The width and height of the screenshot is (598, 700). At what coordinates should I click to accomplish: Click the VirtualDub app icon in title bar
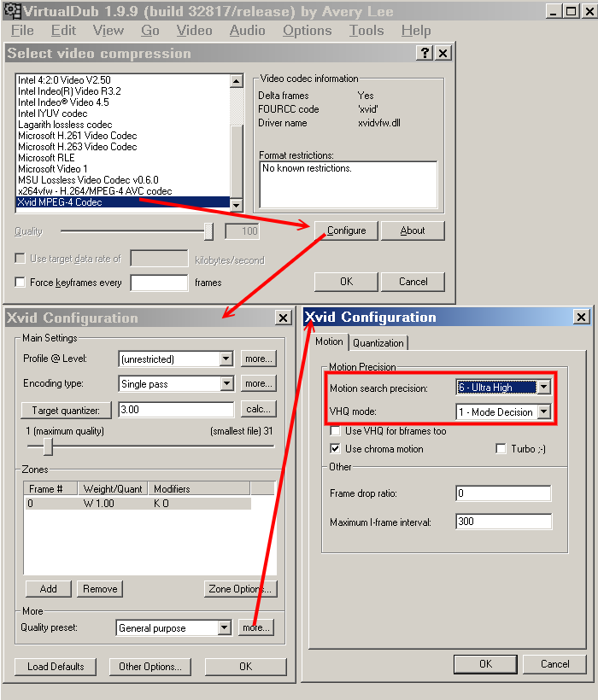pos(12,11)
